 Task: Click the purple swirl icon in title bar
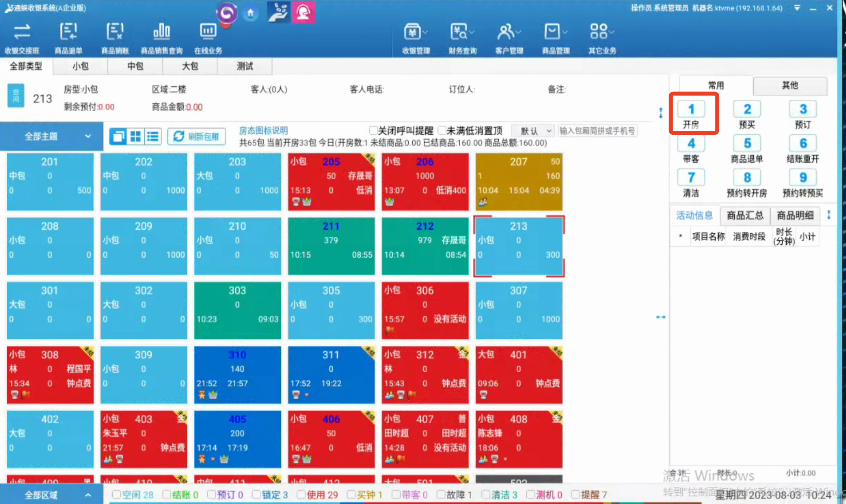pos(227,14)
